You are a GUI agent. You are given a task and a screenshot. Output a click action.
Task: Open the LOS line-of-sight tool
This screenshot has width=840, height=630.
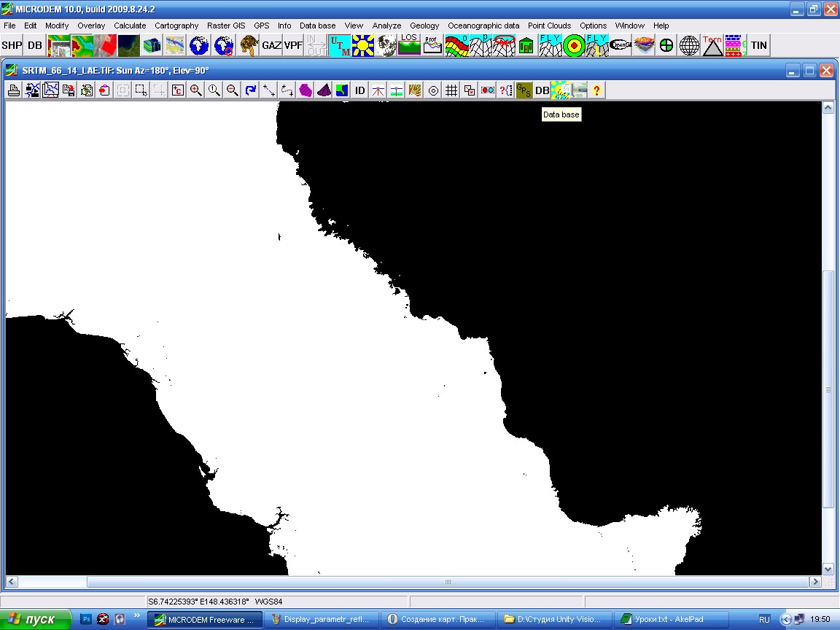click(409, 45)
